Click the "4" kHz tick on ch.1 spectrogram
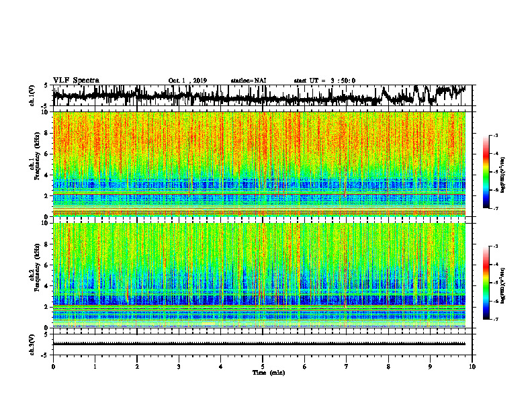 tap(46, 175)
